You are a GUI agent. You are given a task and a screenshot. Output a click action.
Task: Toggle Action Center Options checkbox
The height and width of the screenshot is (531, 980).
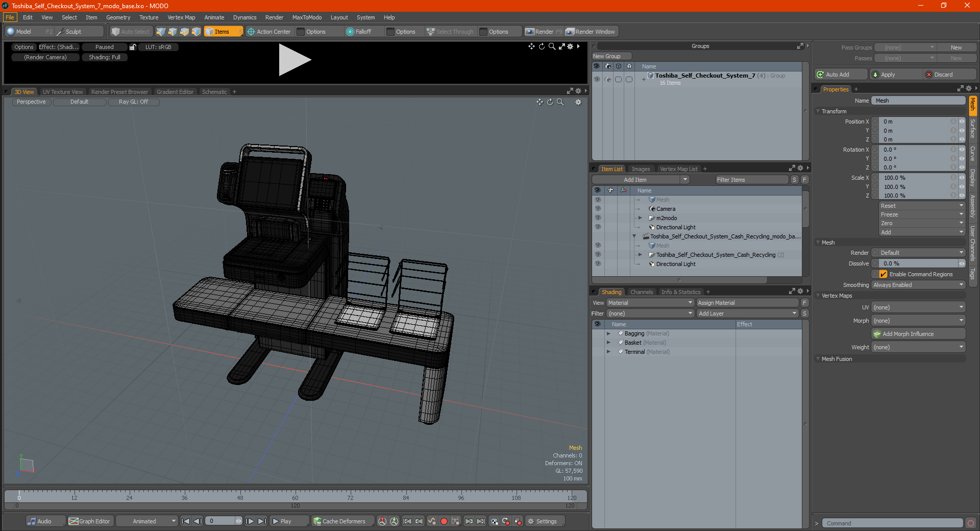[301, 32]
